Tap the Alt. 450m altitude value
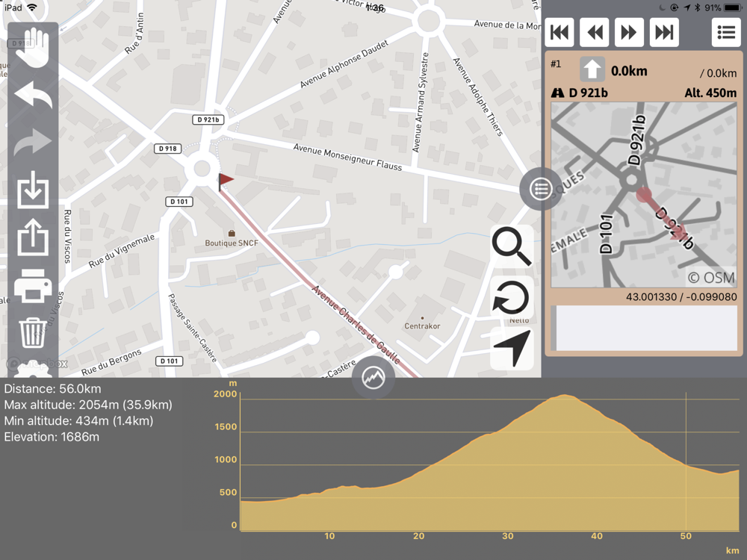Screen dimensions: 747x560 point(710,93)
